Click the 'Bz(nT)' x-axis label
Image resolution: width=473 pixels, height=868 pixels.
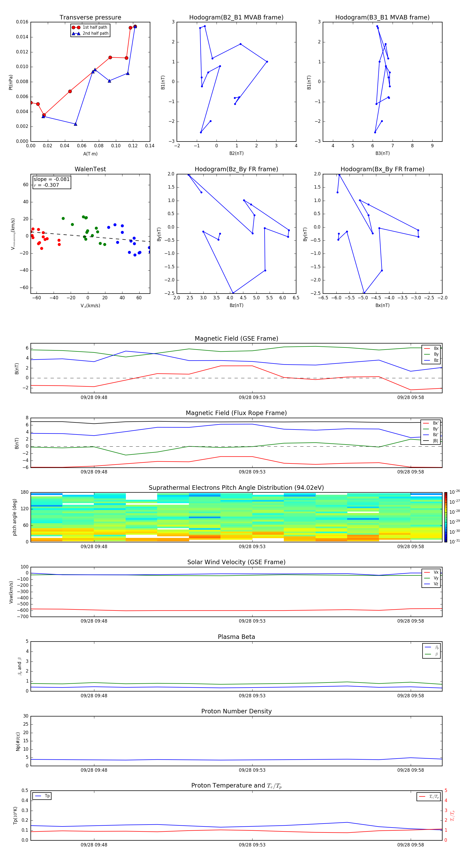236,305
